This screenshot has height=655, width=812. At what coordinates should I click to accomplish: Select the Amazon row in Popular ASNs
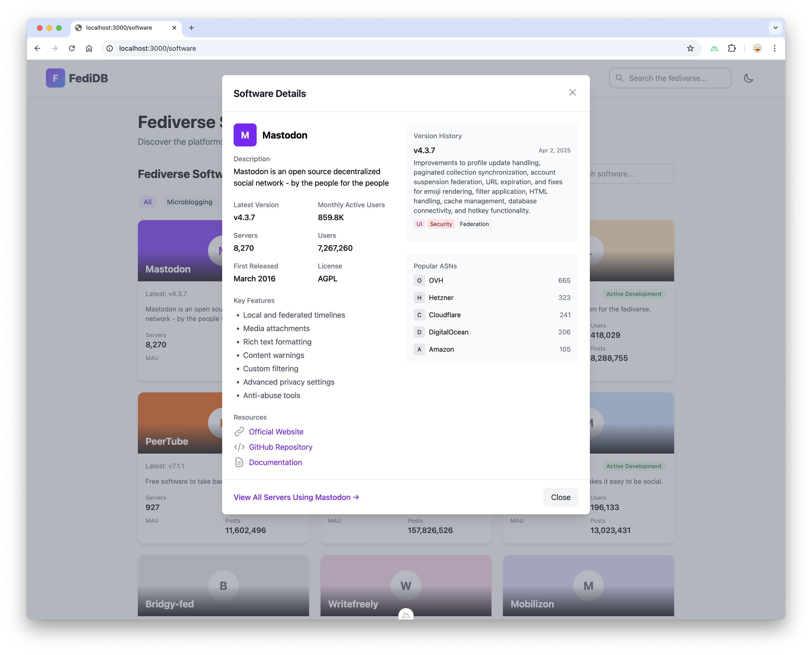click(492, 349)
